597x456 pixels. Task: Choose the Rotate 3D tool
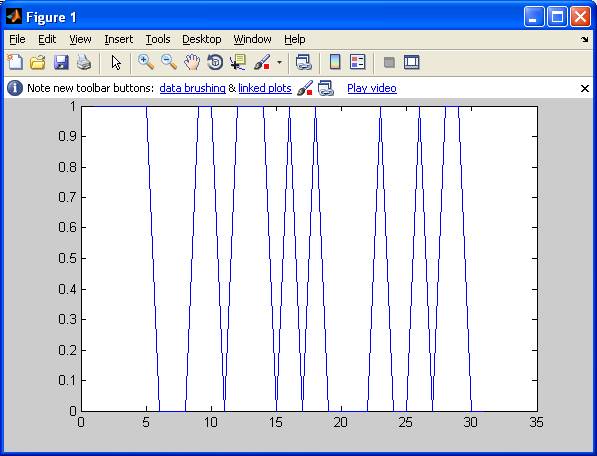[x=215, y=62]
